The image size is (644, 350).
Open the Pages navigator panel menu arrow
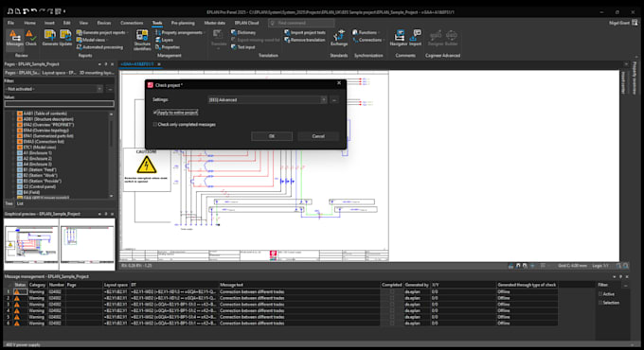(x=99, y=64)
